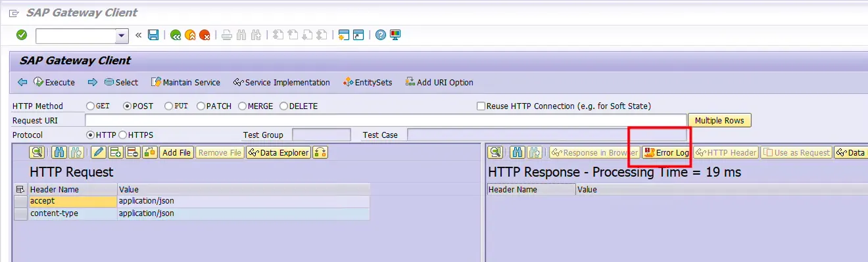Click the green checkmark Enter icon
This screenshot has width=868, height=262.
22,35
